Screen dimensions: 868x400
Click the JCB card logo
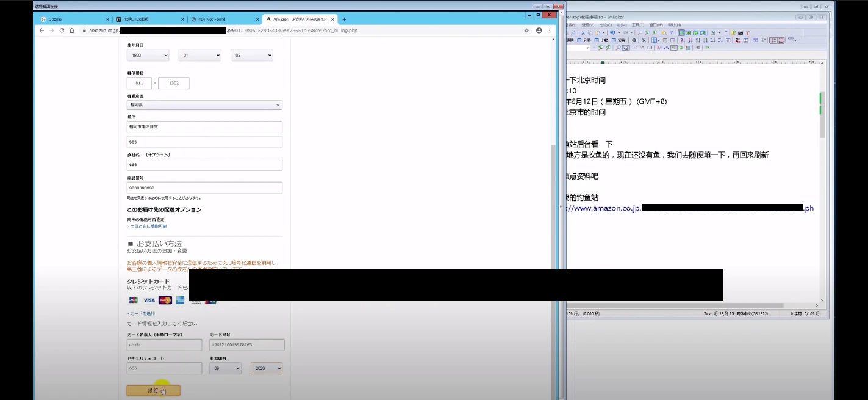(x=134, y=300)
